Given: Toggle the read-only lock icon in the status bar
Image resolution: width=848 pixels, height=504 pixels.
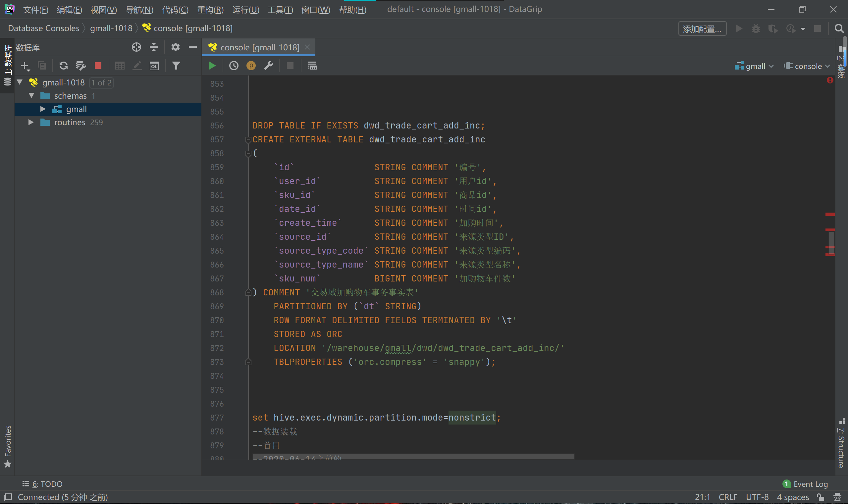Looking at the screenshot, I should [821, 497].
